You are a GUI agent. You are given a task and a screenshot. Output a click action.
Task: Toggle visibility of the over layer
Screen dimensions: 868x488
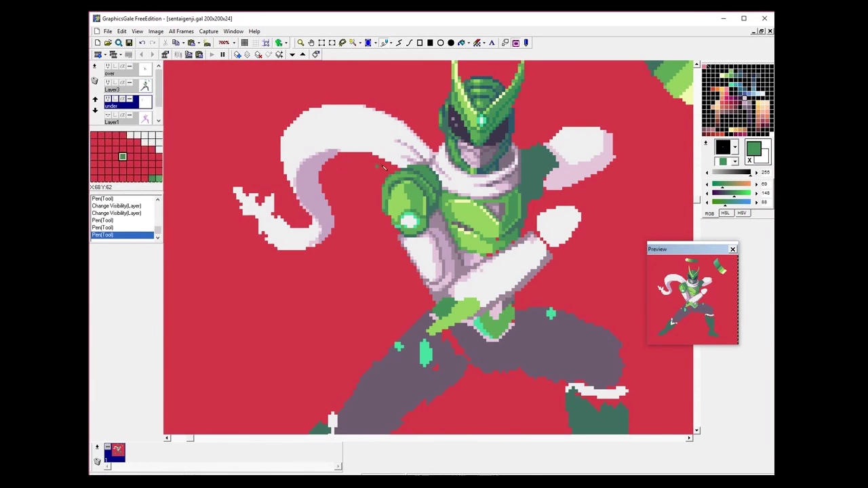108,66
